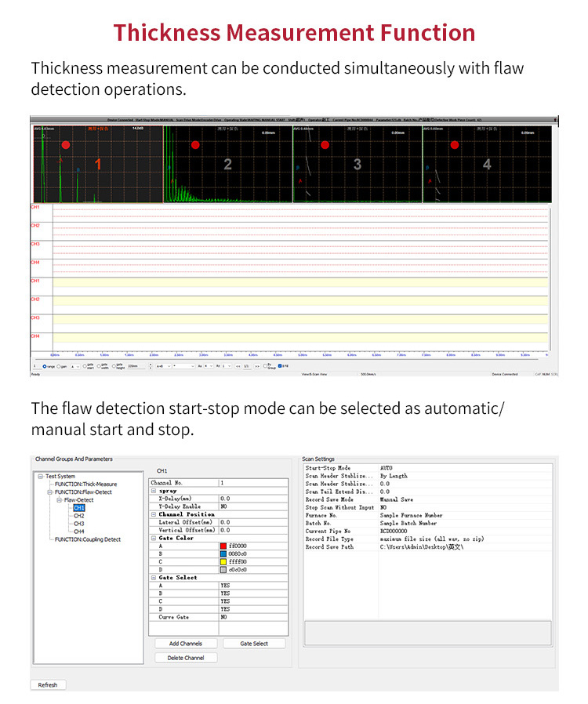This screenshot has width=588, height=704.
Task: Collapse the Test System tree root
Action: (40, 477)
